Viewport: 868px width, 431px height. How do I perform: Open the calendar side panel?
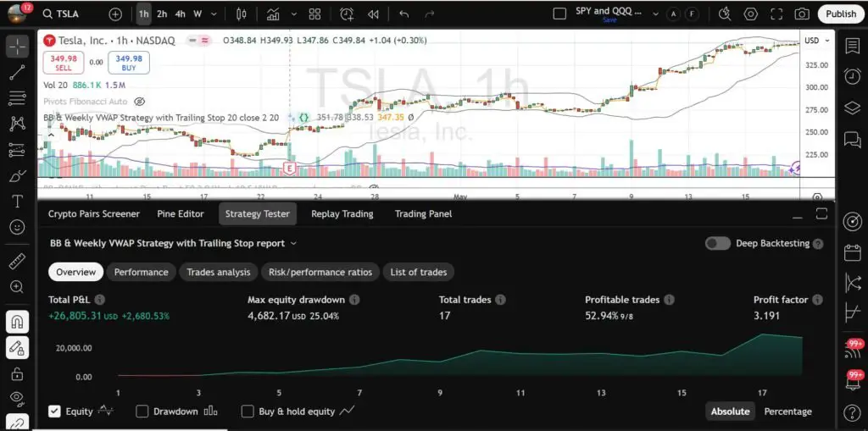coord(853,253)
